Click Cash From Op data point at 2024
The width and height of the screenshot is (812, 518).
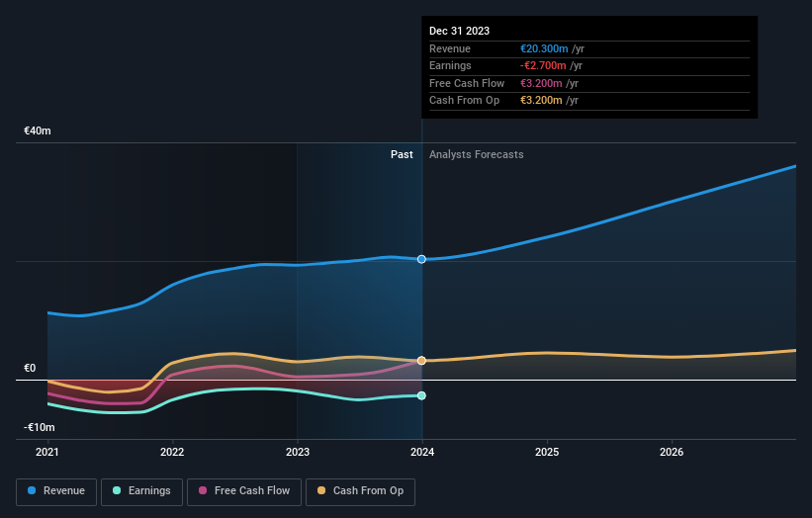click(421, 361)
